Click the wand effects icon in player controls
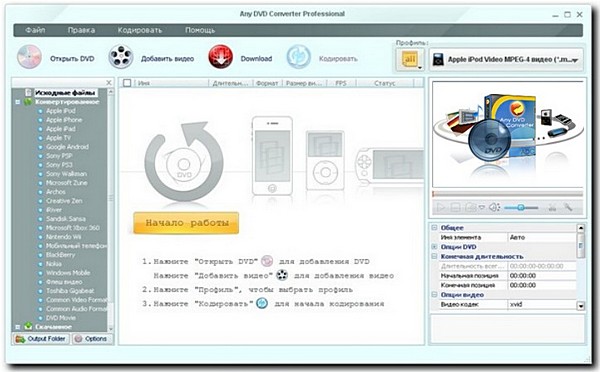Viewport: 600px width, 372px height. pos(569,207)
